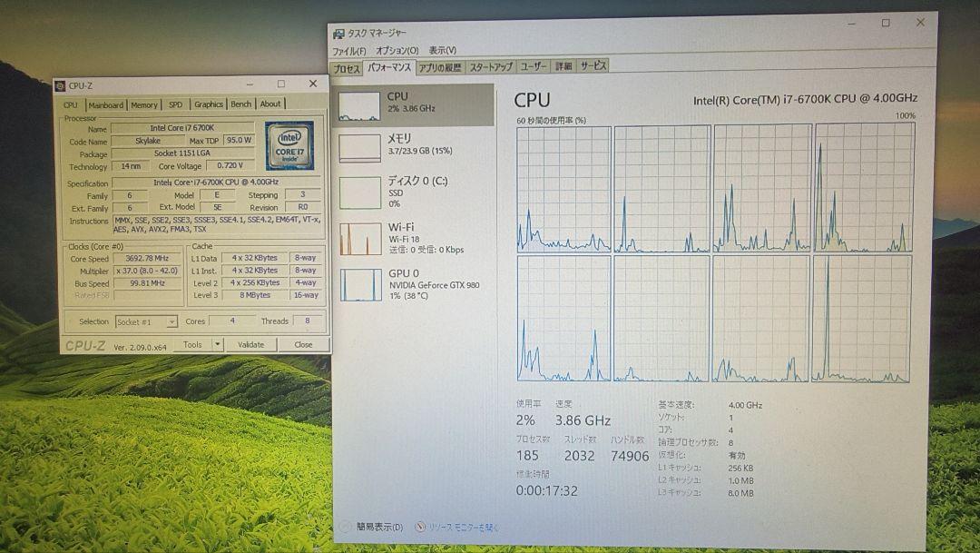980x553 pixels.
Task: Open the Socket #1 selection dropdown
Action: pyautogui.click(x=146, y=322)
